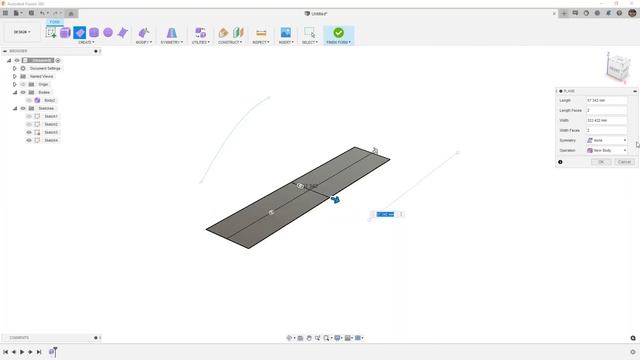Toggle visibility of the Origin folder
This screenshot has height=360, width=640.
tap(23, 84)
